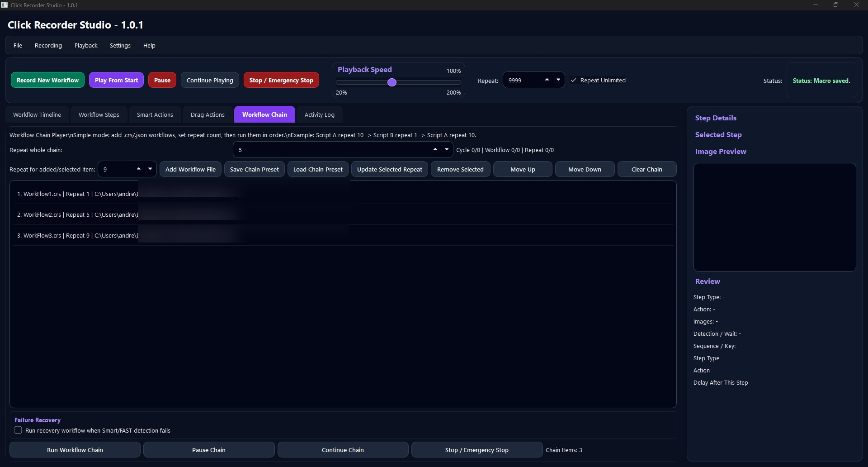Viewport: 868px width, 467px height.
Task: Click Update Selected Repeat button
Action: coord(390,169)
